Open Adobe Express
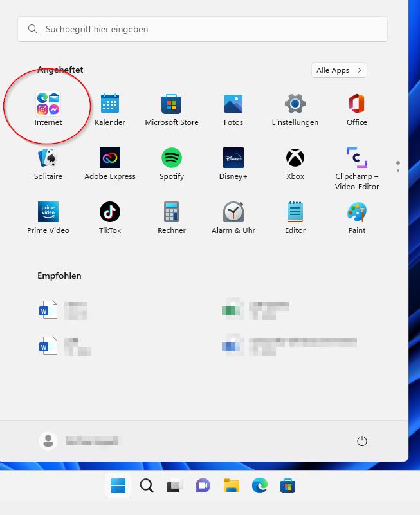The height and width of the screenshot is (515, 420). pos(110,164)
